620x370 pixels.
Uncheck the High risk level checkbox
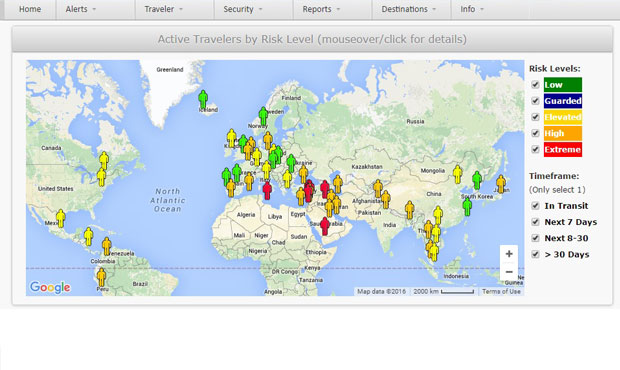[x=535, y=133]
